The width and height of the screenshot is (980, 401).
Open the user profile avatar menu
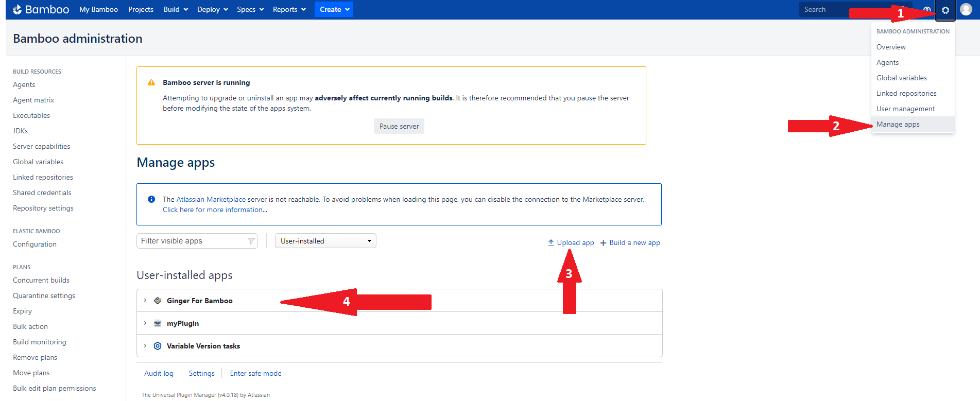tap(966, 10)
